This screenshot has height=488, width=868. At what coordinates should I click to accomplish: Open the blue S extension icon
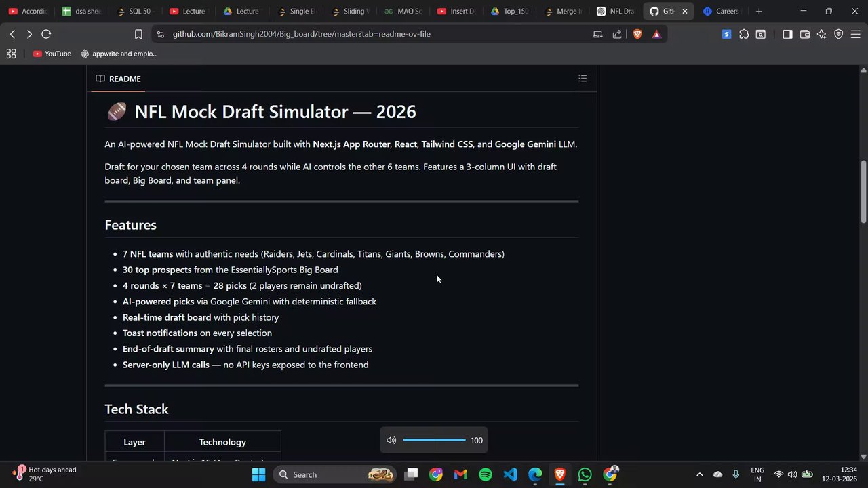point(727,34)
